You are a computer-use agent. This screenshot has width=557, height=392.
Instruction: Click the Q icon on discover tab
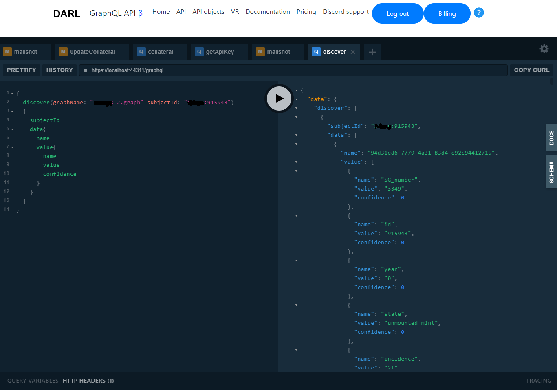[x=316, y=52]
